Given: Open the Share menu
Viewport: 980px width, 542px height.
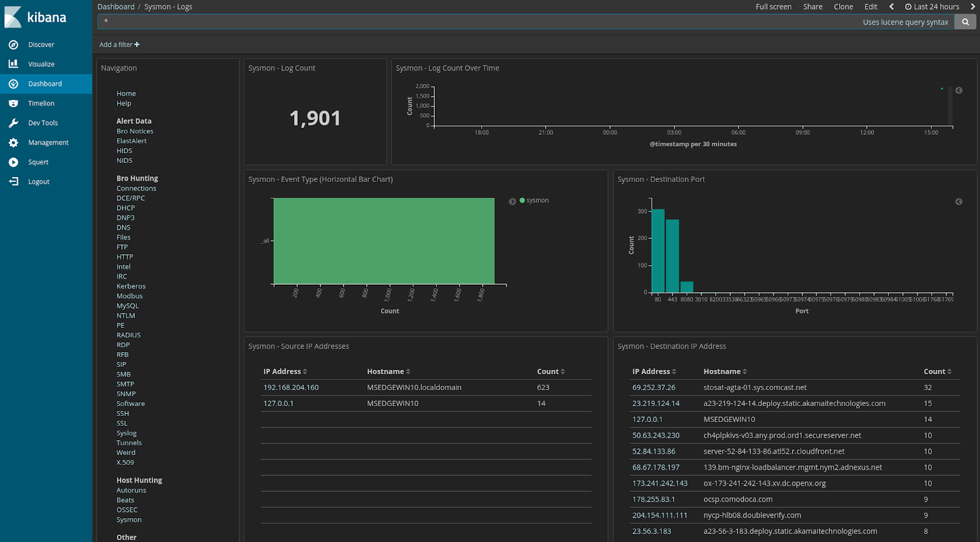Looking at the screenshot, I should [x=813, y=7].
